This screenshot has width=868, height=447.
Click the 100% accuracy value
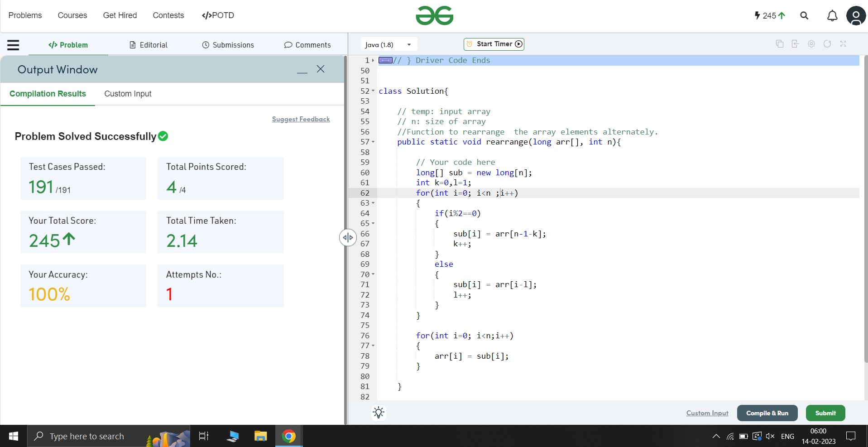coord(49,294)
